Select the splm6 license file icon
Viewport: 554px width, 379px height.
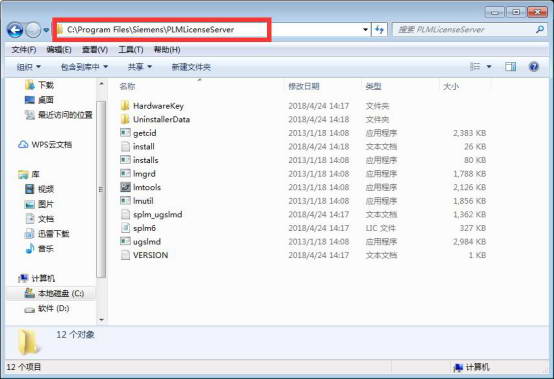pos(125,228)
